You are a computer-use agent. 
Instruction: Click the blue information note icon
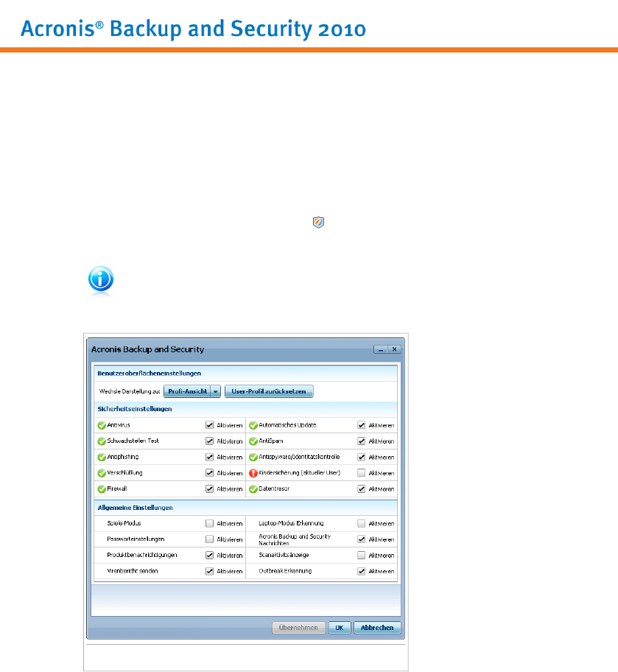pyautogui.click(x=101, y=279)
